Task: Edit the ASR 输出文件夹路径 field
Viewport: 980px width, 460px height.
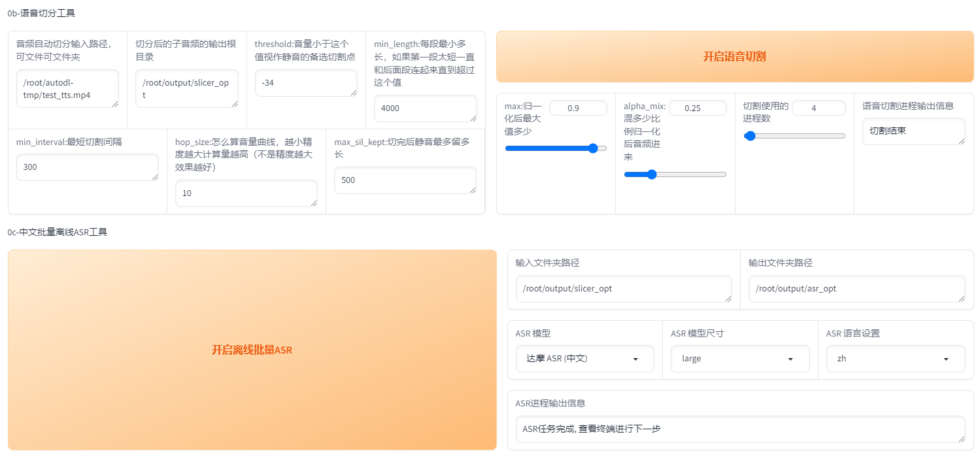Action: pyautogui.click(x=857, y=289)
